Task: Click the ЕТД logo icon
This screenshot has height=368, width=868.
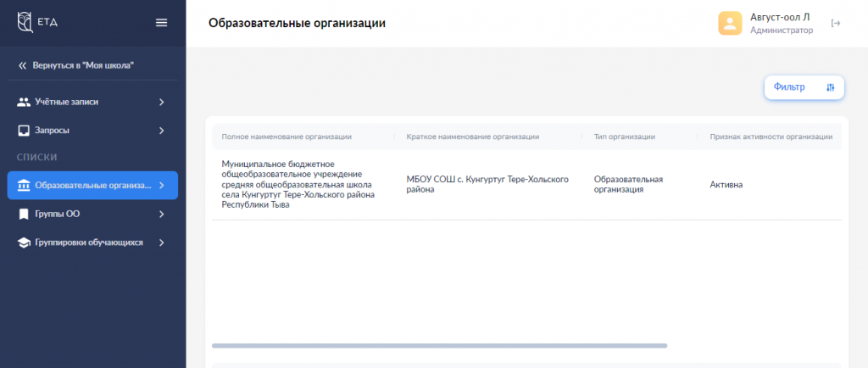Action: 25,22
